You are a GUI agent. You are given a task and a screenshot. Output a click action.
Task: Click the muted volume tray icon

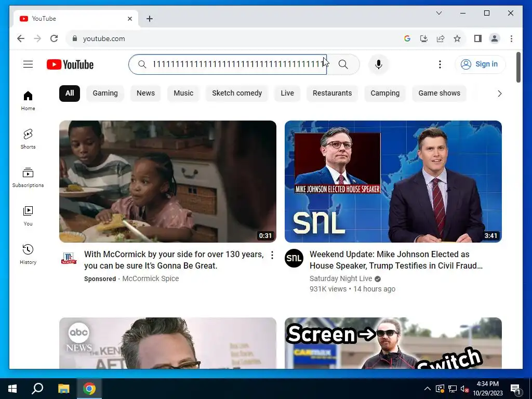coord(464,389)
